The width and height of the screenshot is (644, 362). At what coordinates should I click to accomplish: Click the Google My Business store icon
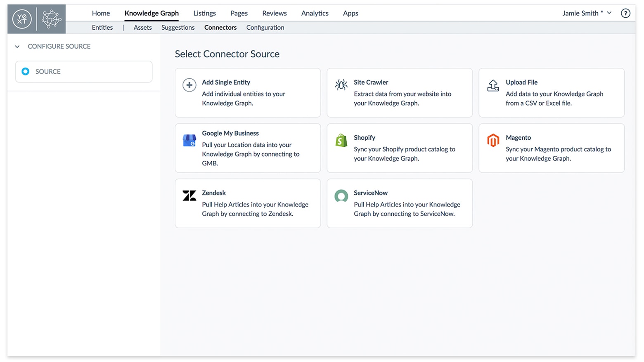click(189, 140)
